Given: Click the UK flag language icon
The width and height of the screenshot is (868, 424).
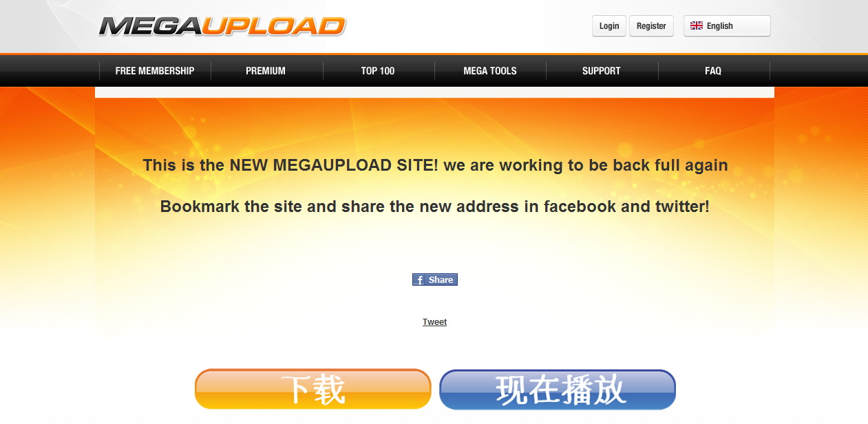Looking at the screenshot, I should (x=697, y=25).
